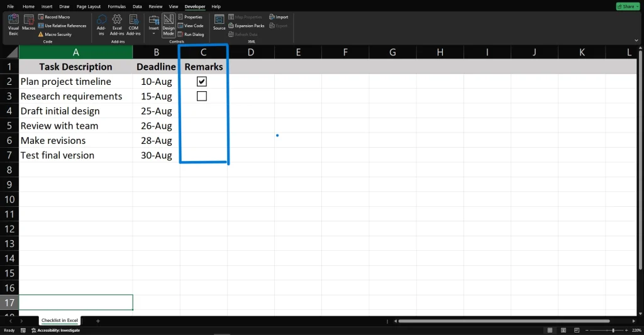
Task: Select column D header
Action: click(251, 52)
